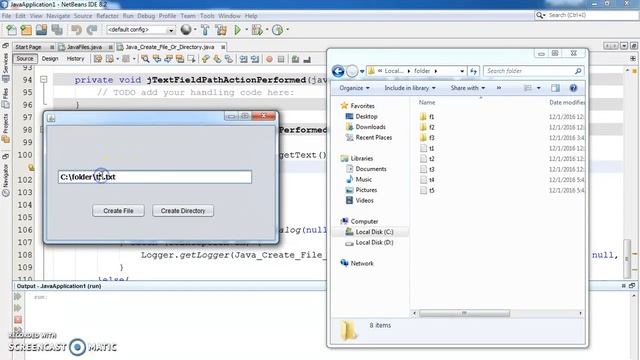Image resolution: width=640 pixels, height=360 pixels.
Task: Open the Refactor menu
Action: 107,16
